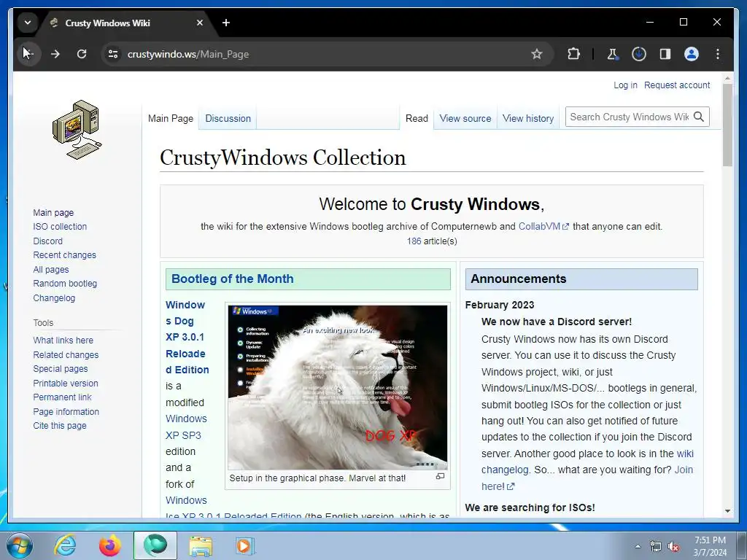
Task: Follow the CollabVM external link
Action: [543, 226]
